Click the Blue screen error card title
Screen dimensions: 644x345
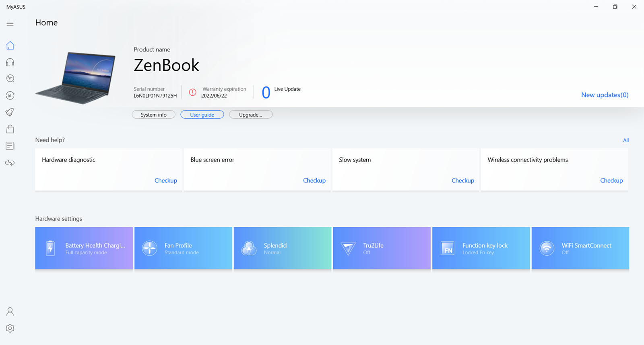pos(212,160)
